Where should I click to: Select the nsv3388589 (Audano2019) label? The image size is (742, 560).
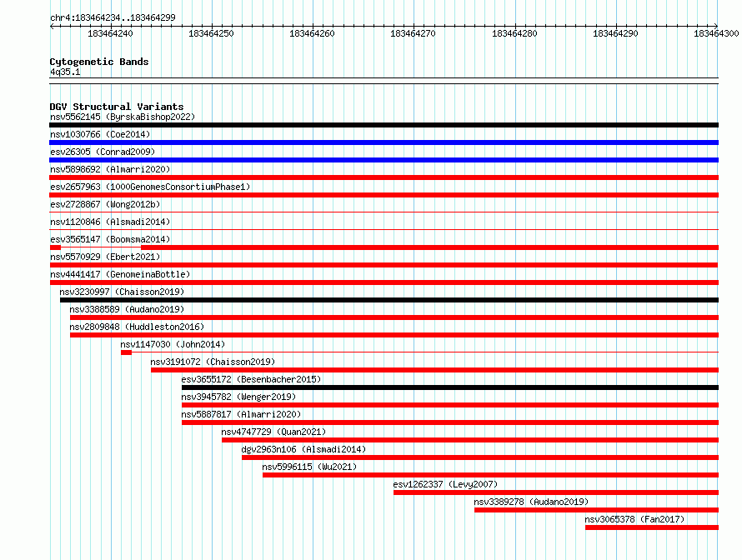pos(127,309)
